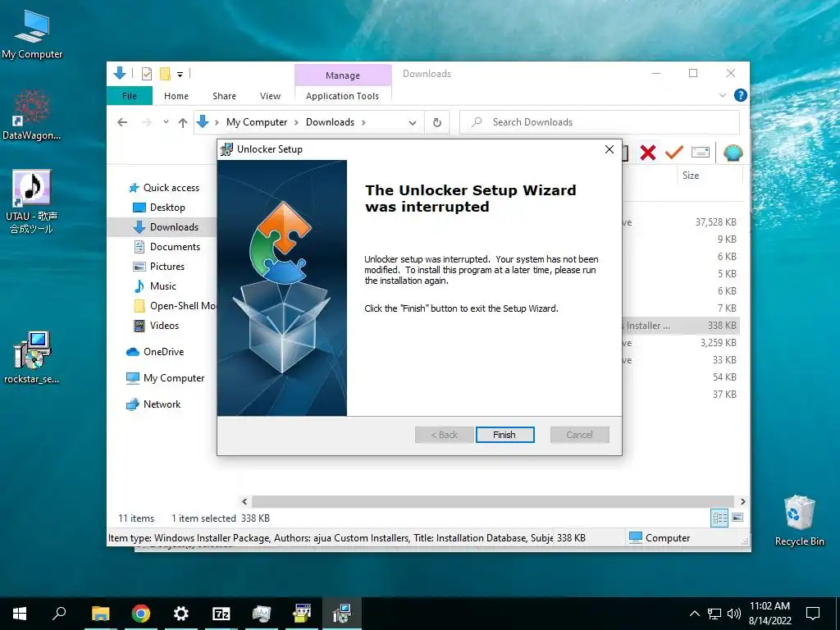Open Videos in navigation pane
840x630 pixels.
tap(156, 326)
